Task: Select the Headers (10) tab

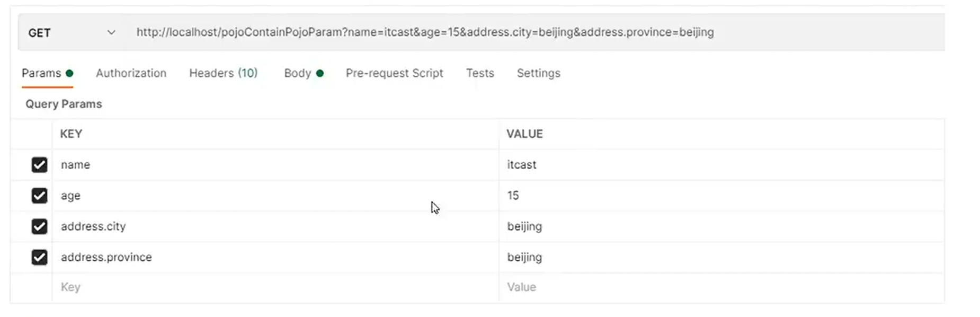Action: pos(223,73)
